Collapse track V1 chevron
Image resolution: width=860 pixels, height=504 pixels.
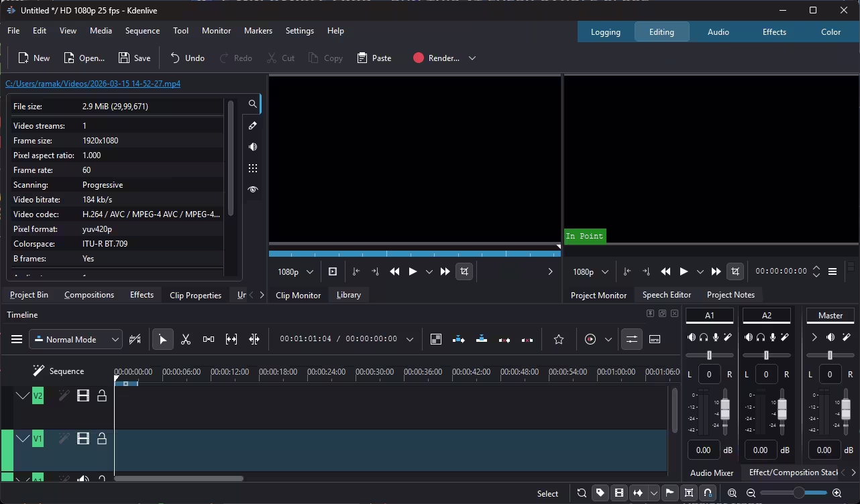pos(23,438)
